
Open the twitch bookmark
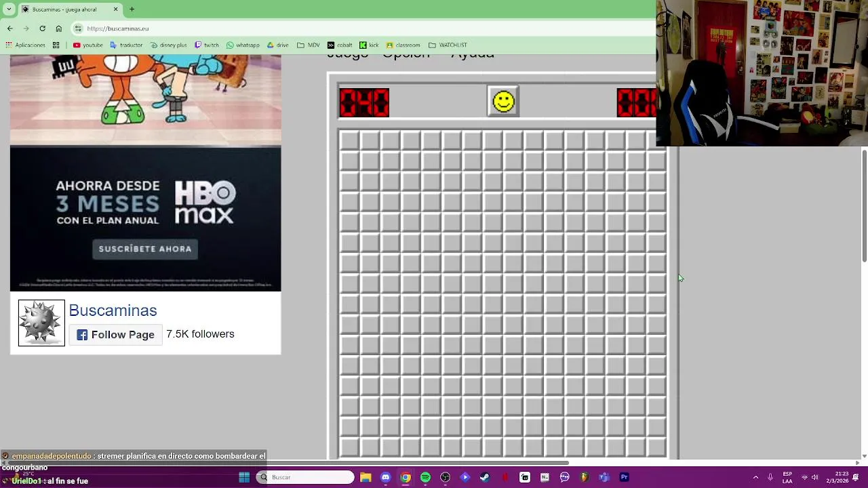coord(206,45)
